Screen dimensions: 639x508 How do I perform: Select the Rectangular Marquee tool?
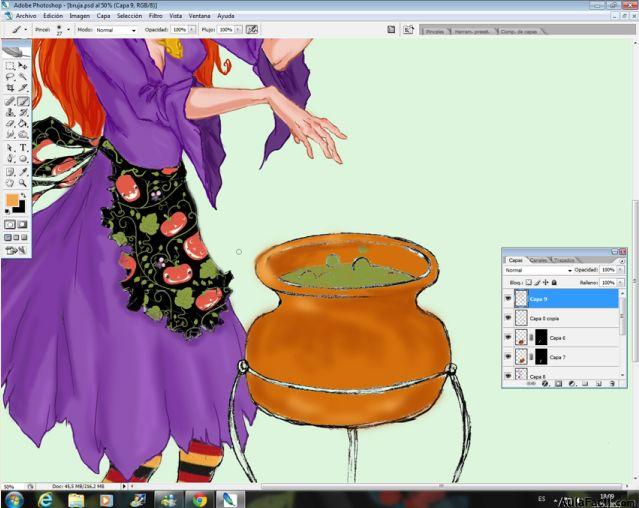point(10,66)
